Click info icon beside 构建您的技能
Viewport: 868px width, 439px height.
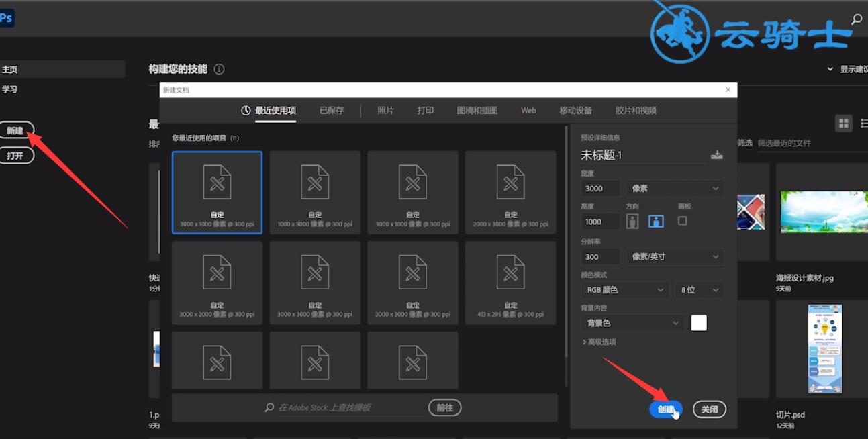[219, 69]
